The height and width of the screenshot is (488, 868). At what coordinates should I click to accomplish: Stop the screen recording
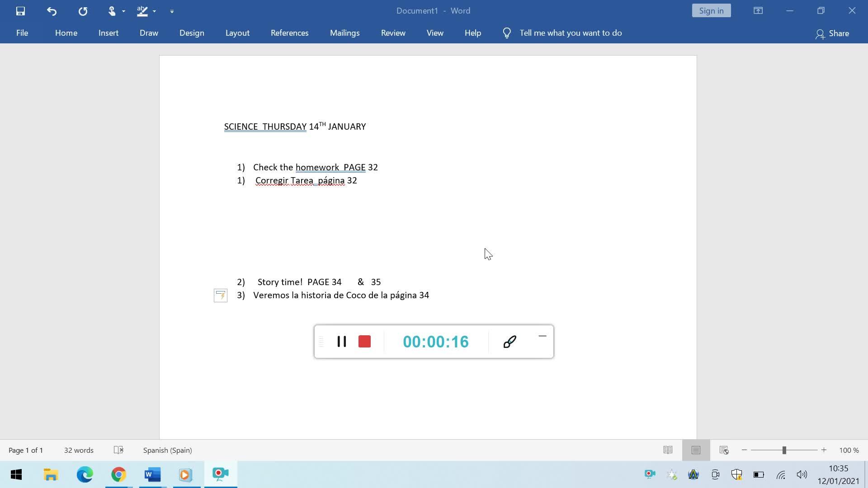point(364,342)
